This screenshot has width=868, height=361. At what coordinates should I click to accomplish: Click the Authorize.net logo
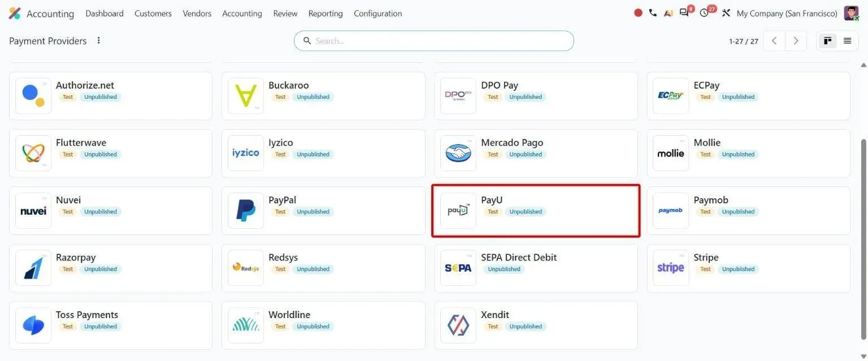pyautogui.click(x=33, y=95)
